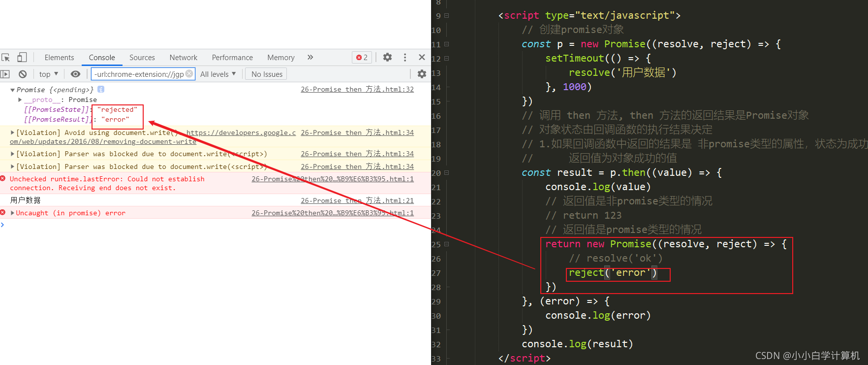This screenshot has height=365, width=868.
Task: Click the Uncaught in promise error icon
Action: point(3,212)
